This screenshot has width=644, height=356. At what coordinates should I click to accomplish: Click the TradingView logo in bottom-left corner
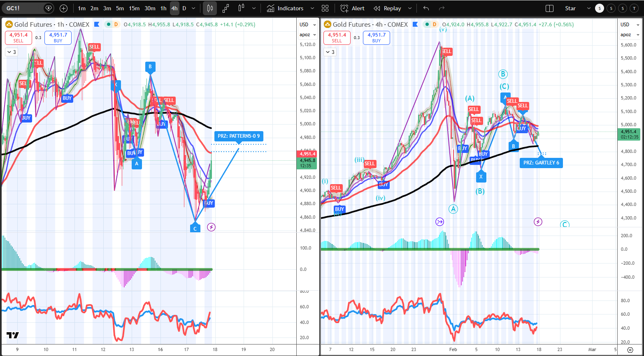tap(13, 335)
